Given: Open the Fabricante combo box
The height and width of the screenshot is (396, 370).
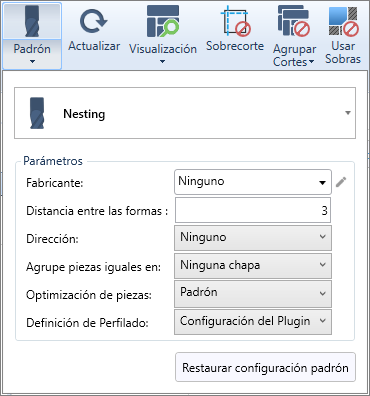Looking at the screenshot, I should tap(253, 182).
